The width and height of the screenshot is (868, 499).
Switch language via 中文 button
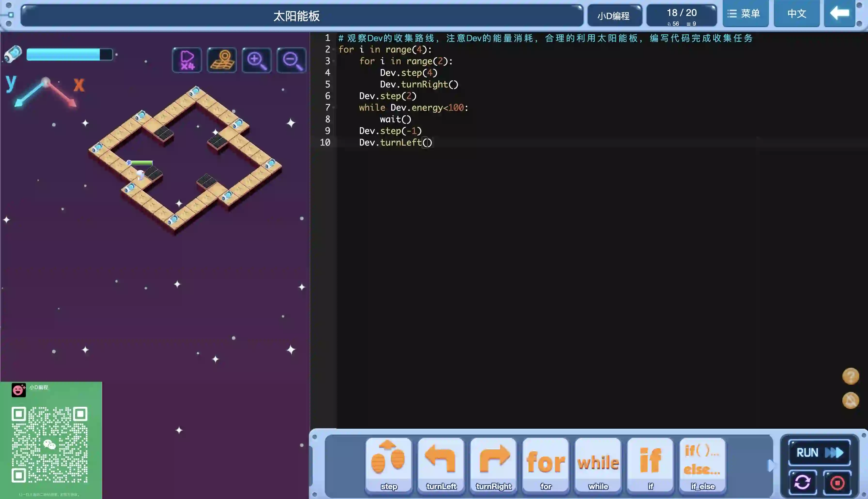(796, 14)
